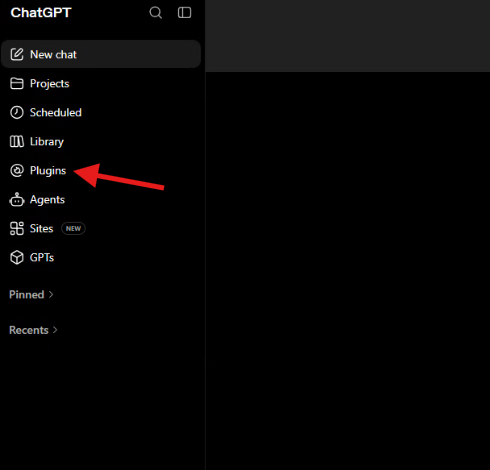The width and height of the screenshot is (490, 470).
Task: Collapse the sidebar with the panel icon
Action: (184, 13)
